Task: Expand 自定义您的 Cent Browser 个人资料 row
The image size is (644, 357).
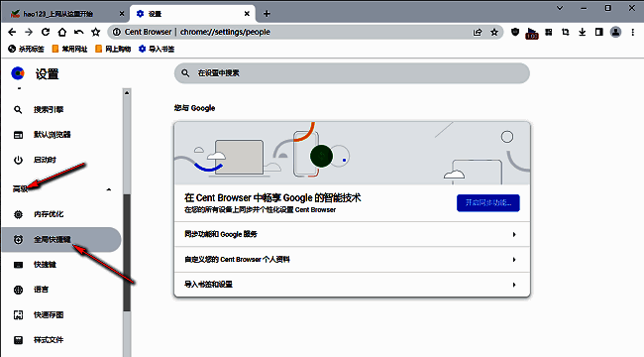Action: [x=352, y=260]
